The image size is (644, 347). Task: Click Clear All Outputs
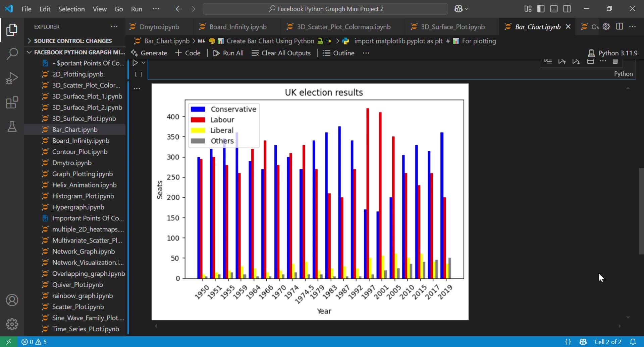(281, 53)
